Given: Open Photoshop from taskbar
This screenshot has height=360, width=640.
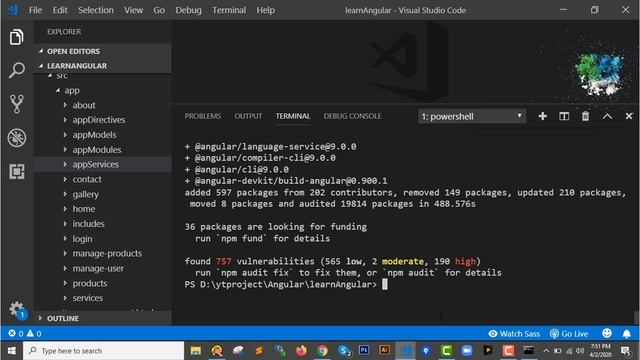Looking at the screenshot, I should [364, 350].
